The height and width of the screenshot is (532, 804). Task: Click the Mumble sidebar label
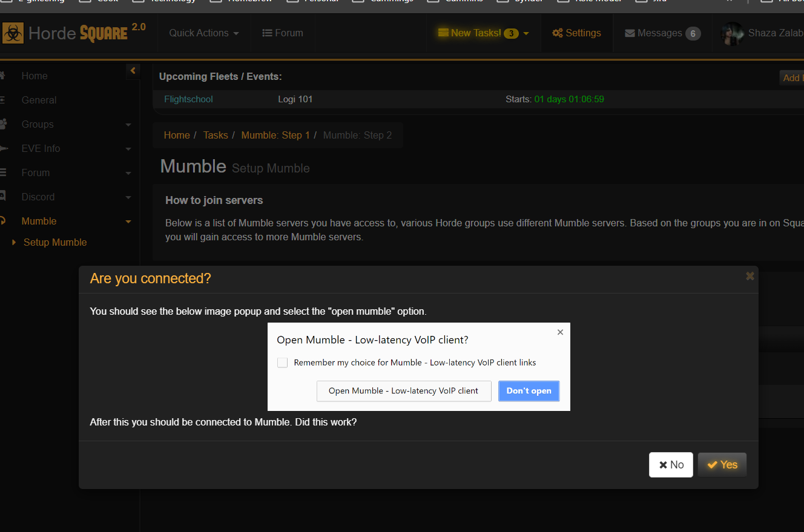coord(39,221)
